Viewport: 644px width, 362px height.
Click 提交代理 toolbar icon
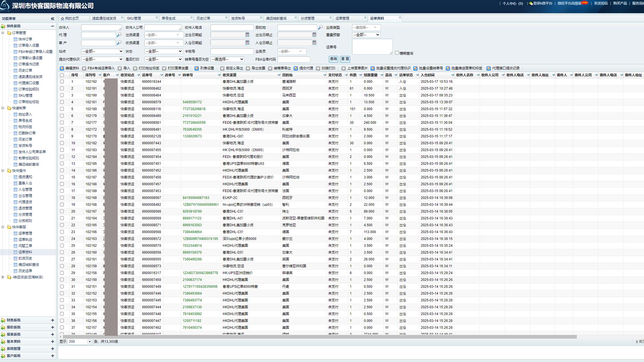(296, 68)
